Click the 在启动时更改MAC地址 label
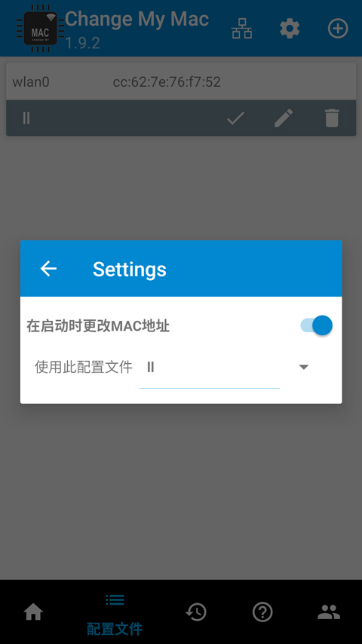362x644 pixels. click(98, 326)
